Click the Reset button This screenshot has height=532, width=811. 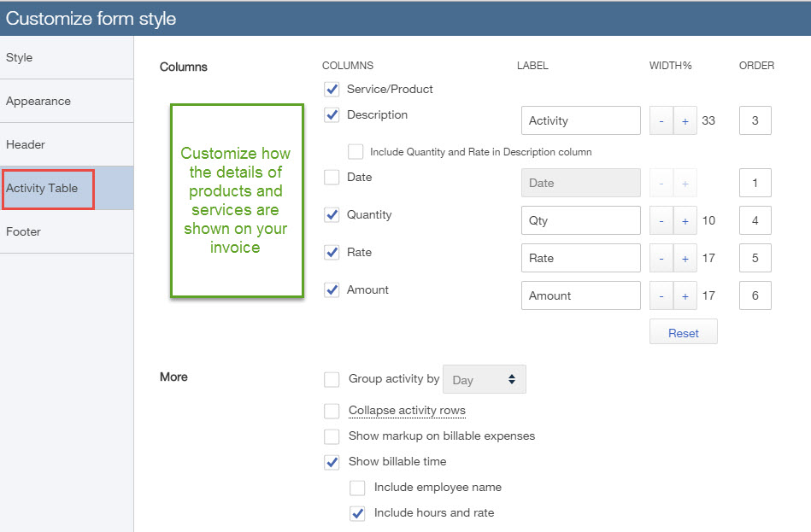point(683,331)
